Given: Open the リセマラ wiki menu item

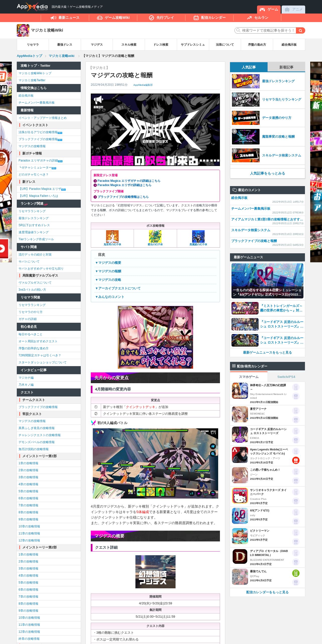Looking at the screenshot, I should point(33,45).
